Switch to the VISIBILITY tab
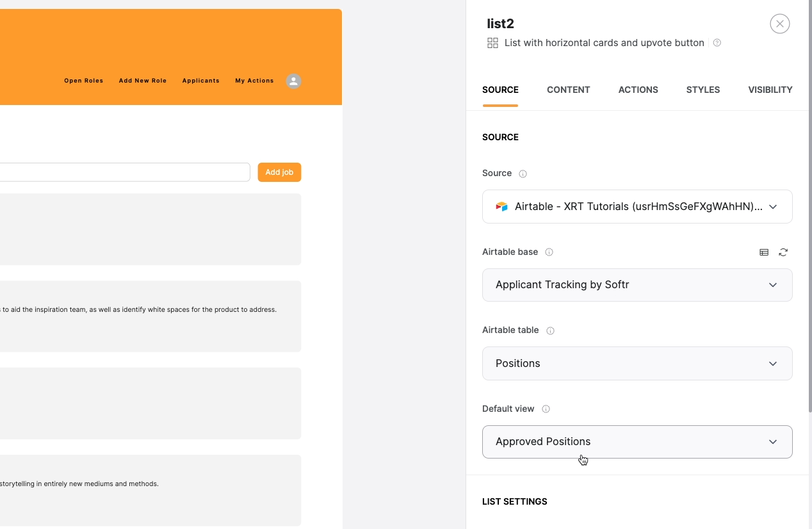Image resolution: width=812 pixels, height=529 pixels. pyautogui.click(x=770, y=90)
